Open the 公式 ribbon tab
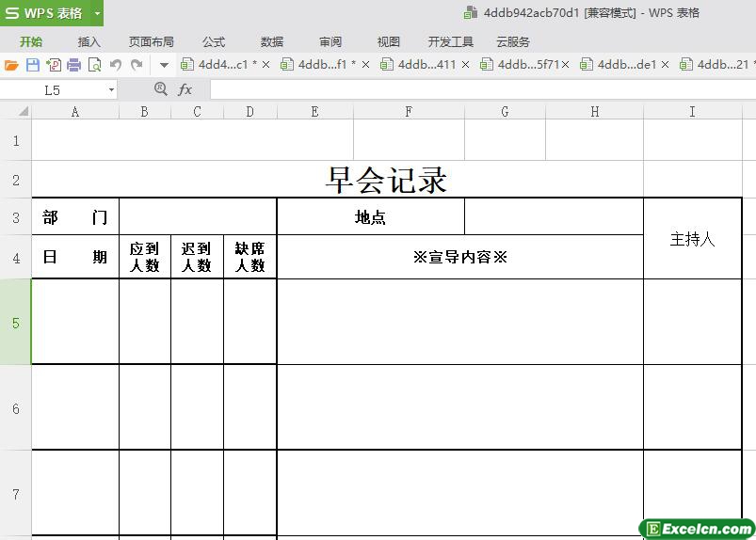Screen dimensions: 756x540 tap(214, 42)
